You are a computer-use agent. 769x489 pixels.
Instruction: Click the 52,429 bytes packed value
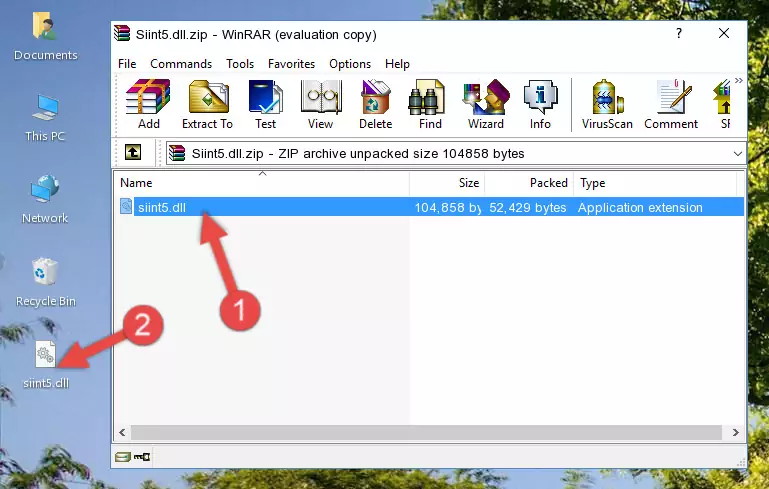tap(528, 207)
